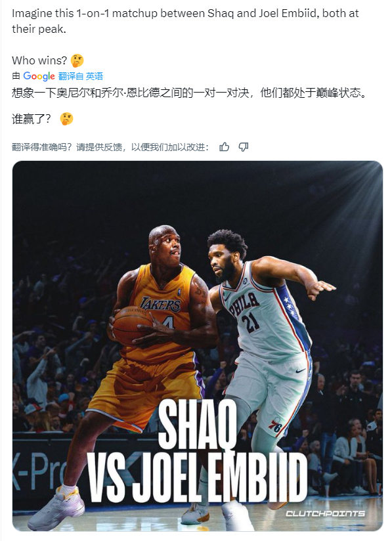Viewport: 392px width, 541px height.
Task: Click the Google logo in translation credit
Action: click(x=39, y=76)
